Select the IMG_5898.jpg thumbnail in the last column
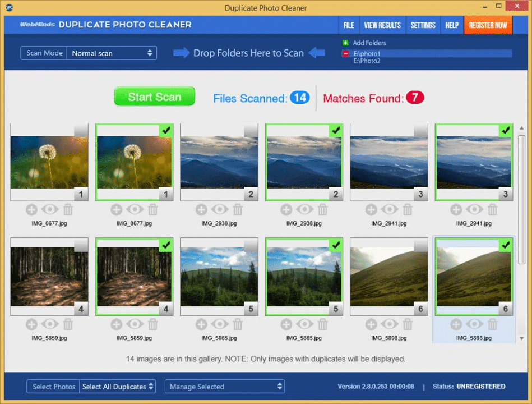 [x=474, y=276]
